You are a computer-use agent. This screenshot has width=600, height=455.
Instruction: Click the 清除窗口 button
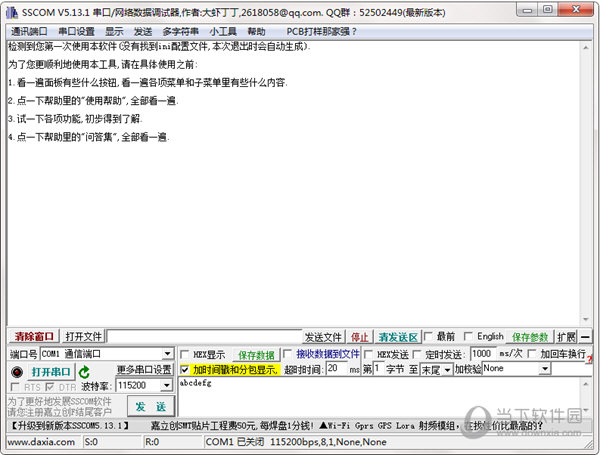32,337
